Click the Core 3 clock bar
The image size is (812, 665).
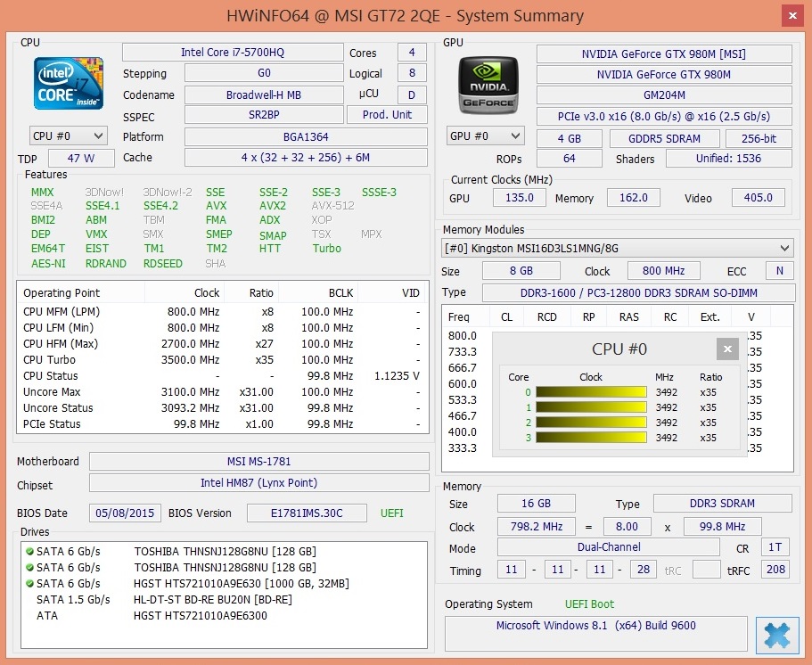[591, 438]
